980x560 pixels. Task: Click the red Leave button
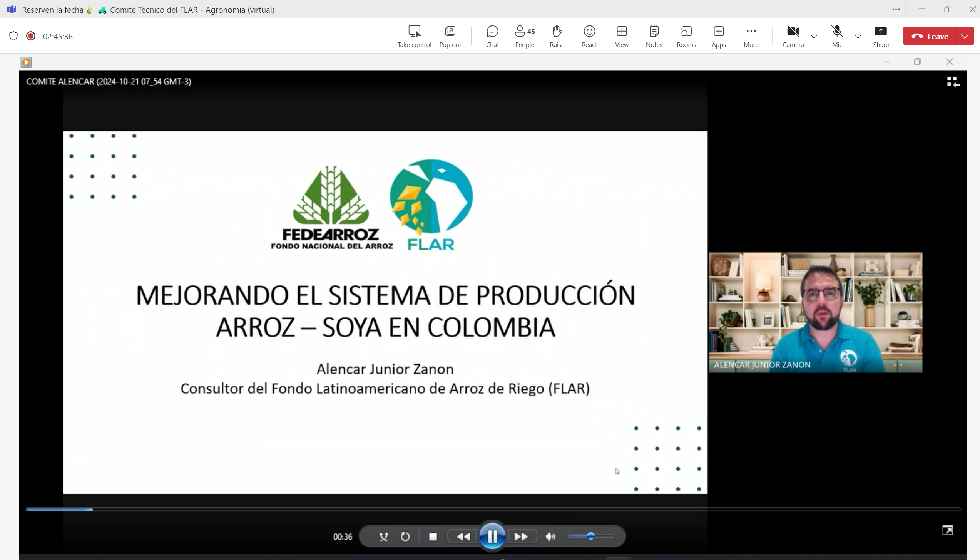click(930, 36)
